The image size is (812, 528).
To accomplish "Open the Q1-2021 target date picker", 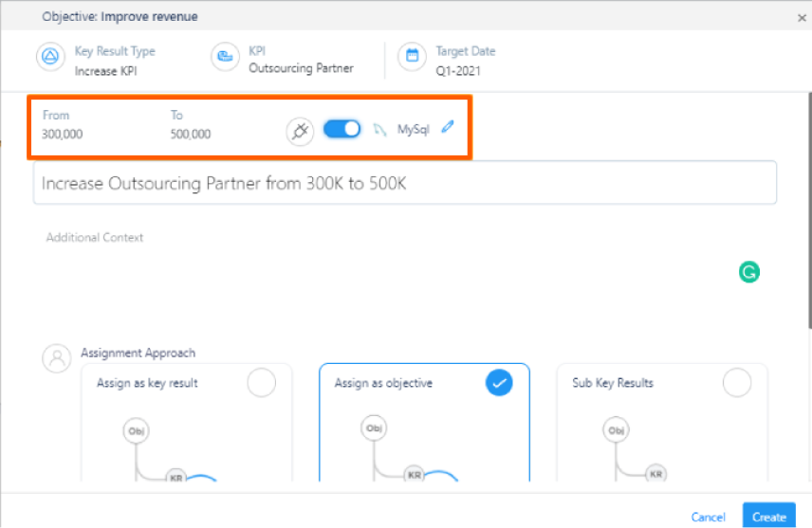I will click(x=458, y=71).
